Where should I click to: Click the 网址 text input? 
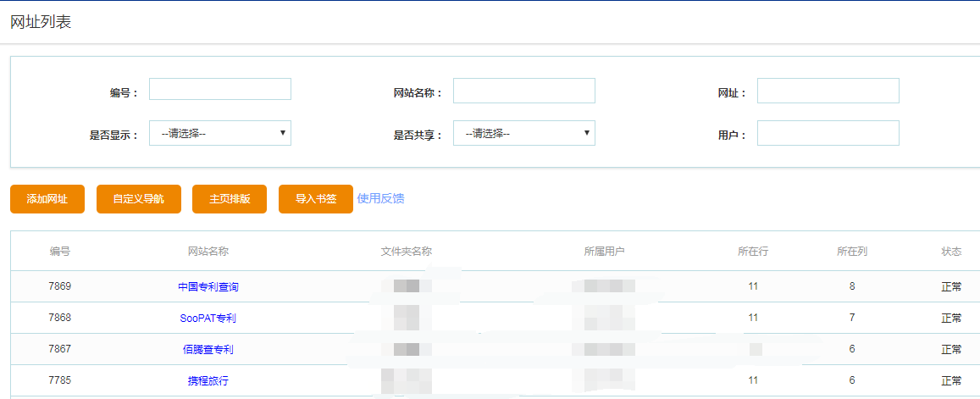(828, 91)
